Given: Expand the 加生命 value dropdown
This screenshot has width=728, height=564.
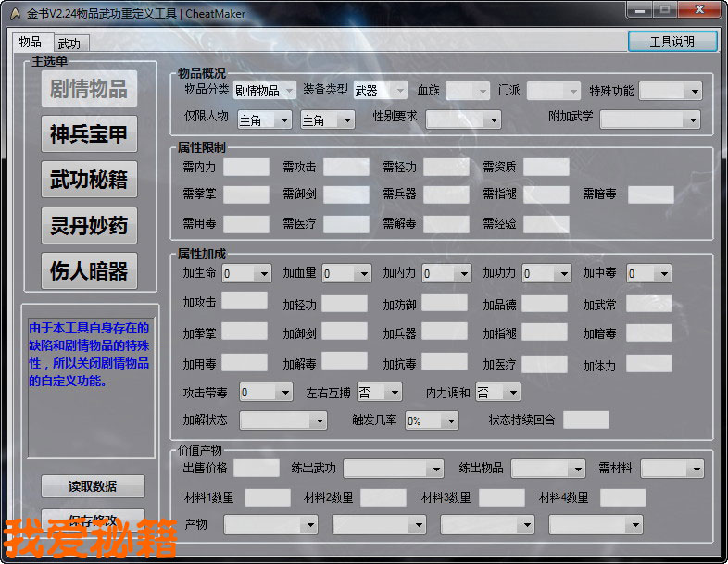Looking at the screenshot, I should pos(246,273).
